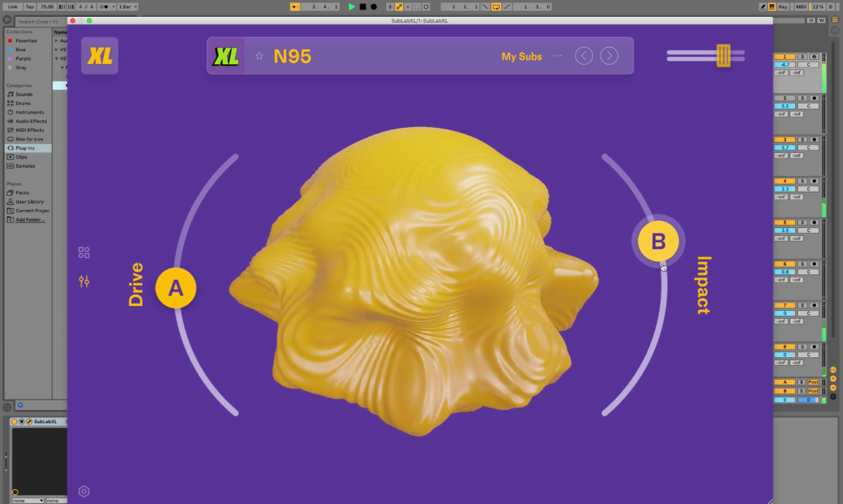Toggle the loop switch in transport
843x504 pixels.
tap(496, 6)
